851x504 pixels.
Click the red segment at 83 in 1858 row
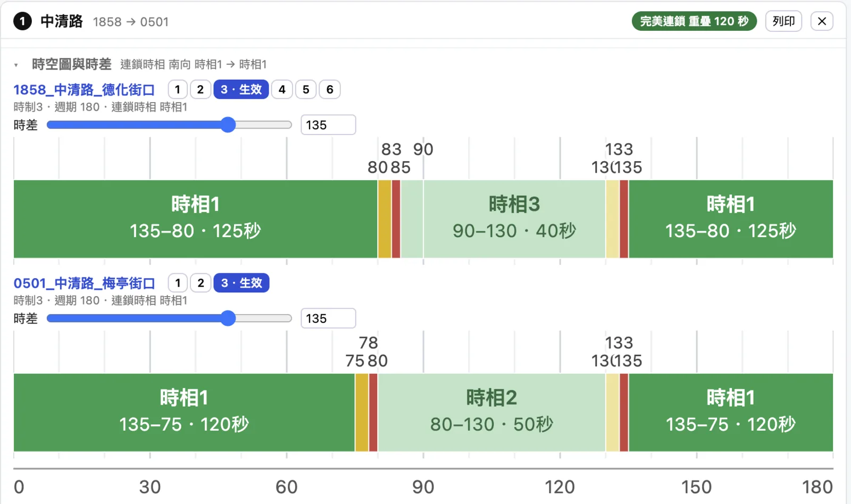pyautogui.click(x=396, y=219)
